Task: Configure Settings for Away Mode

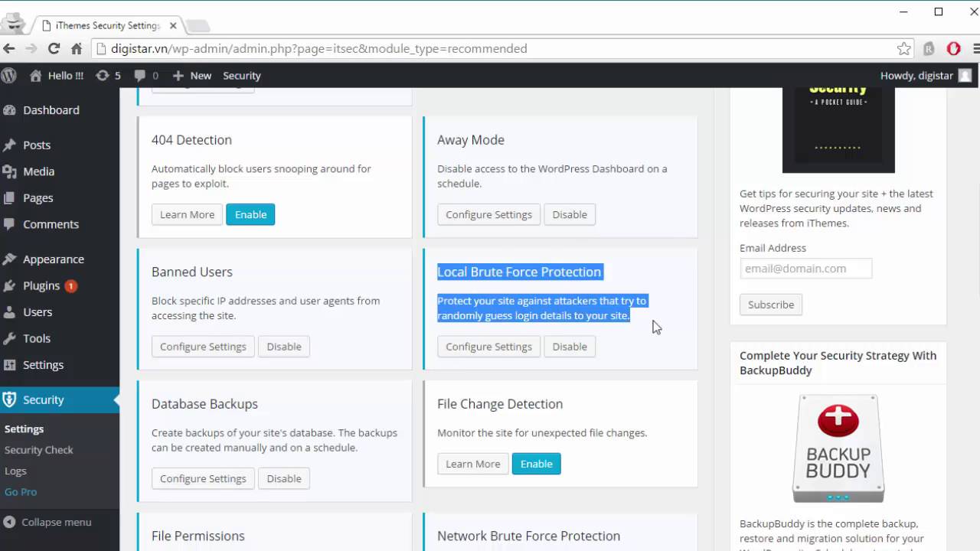Action: tap(488, 214)
